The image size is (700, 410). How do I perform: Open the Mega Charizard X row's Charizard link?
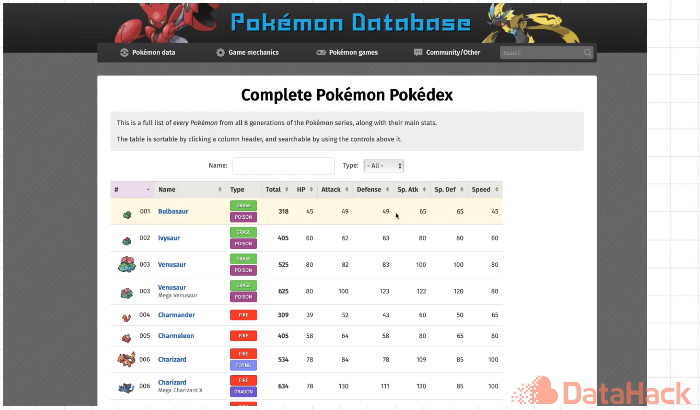tap(172, 382)
